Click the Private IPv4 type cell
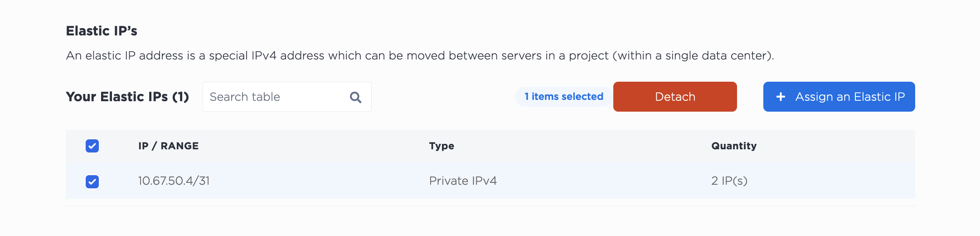This screenshot has width=980, height=236. point(463,181)
